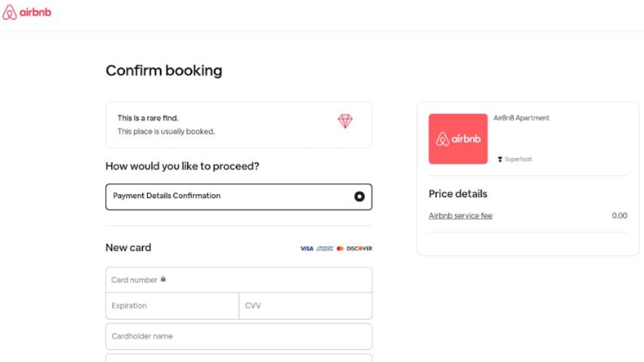The height and width of the screenshot is (362, 644).
Task: Open the Airbnb service fee link
Action: pyautogui.click(x=460, y=216)
